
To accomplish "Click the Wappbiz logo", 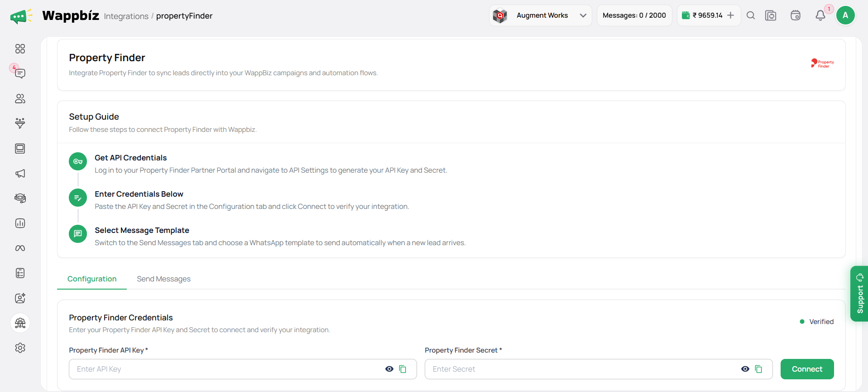I will click(55, 16).
